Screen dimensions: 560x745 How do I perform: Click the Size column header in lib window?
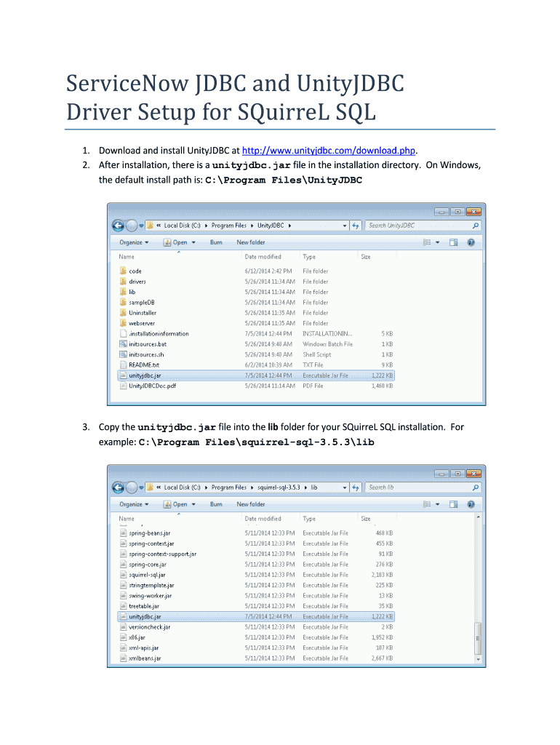pos(366,519)
